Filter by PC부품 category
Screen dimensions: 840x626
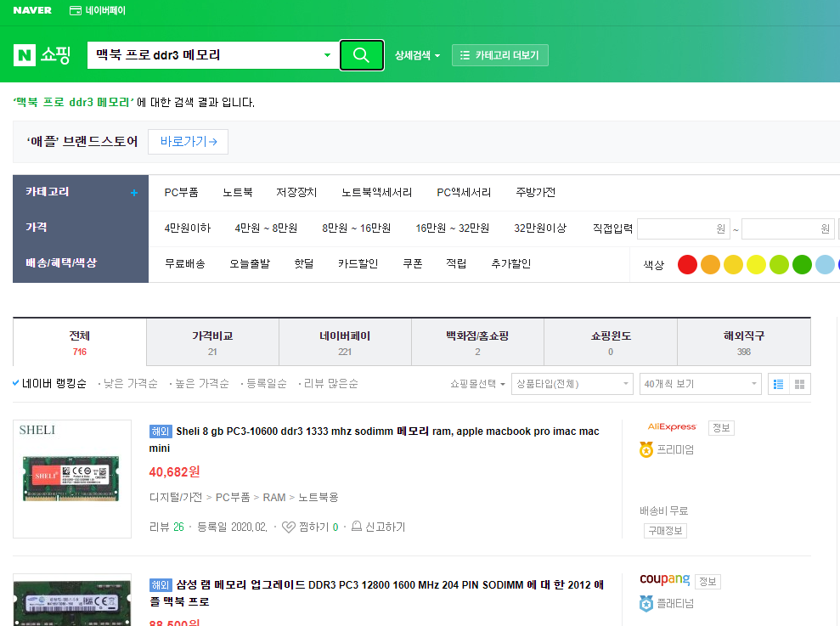(x=181, y=193)
